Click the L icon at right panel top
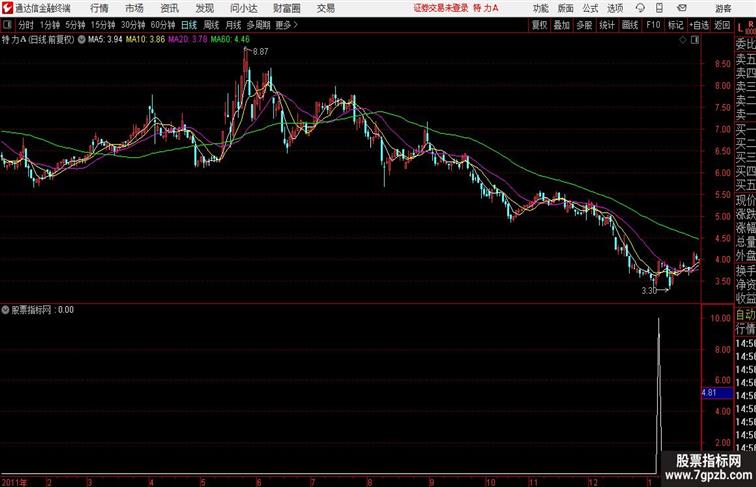Image resolution: width=756 pixels, height=487 pixels. tap(741, 28)
